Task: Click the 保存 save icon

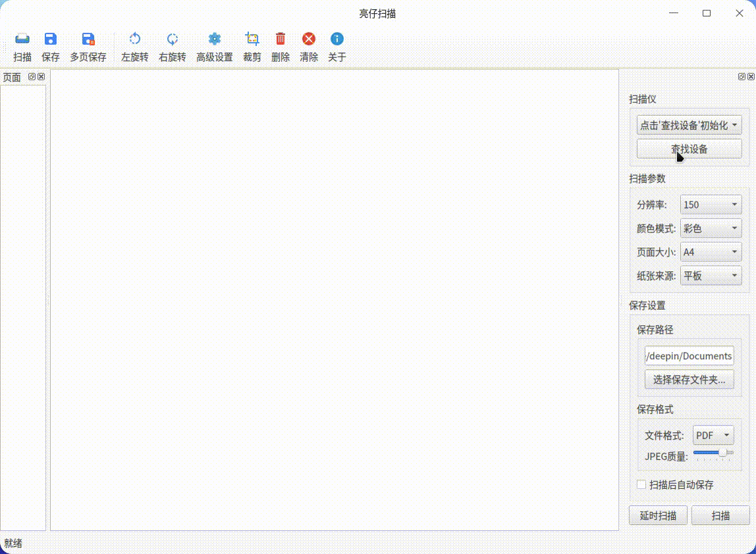Action: pos(51,39)
